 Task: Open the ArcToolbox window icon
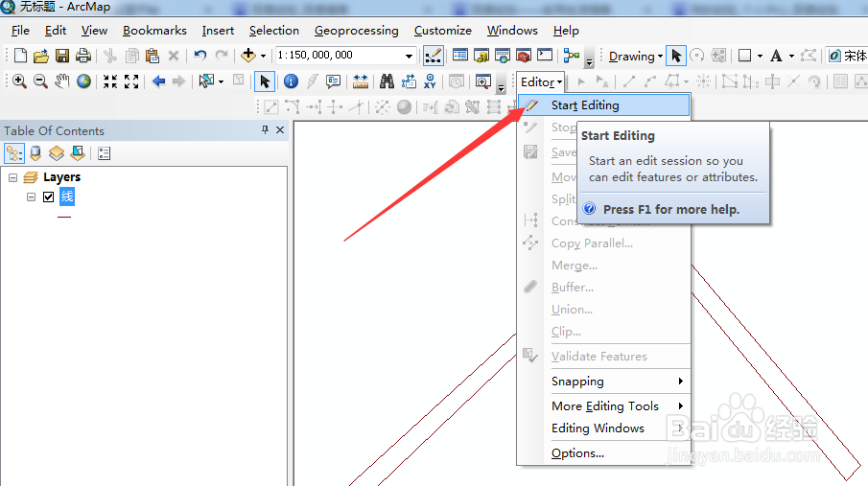click(x=523, y=56)
